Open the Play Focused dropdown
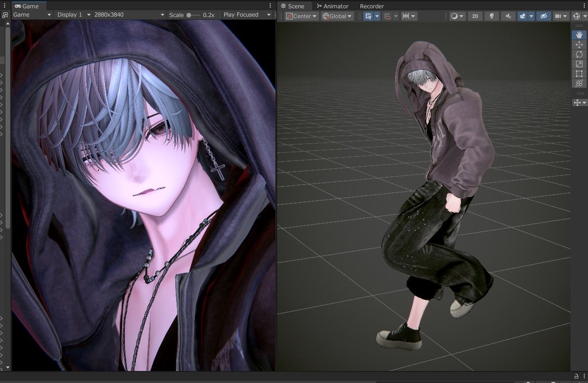This screenshot has width=588, height=383. coord(247,15)
